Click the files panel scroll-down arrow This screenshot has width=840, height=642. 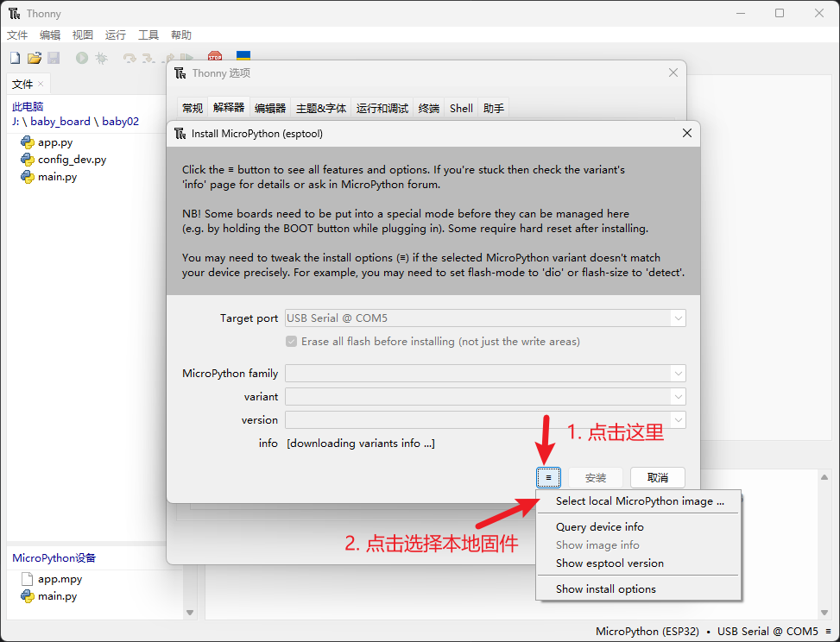pos(190,612)
